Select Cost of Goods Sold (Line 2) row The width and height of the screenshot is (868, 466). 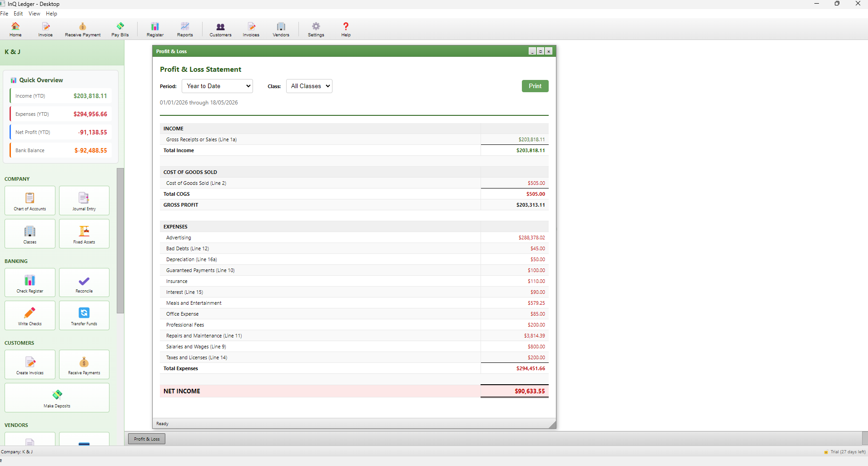click(x=354, y=183)
